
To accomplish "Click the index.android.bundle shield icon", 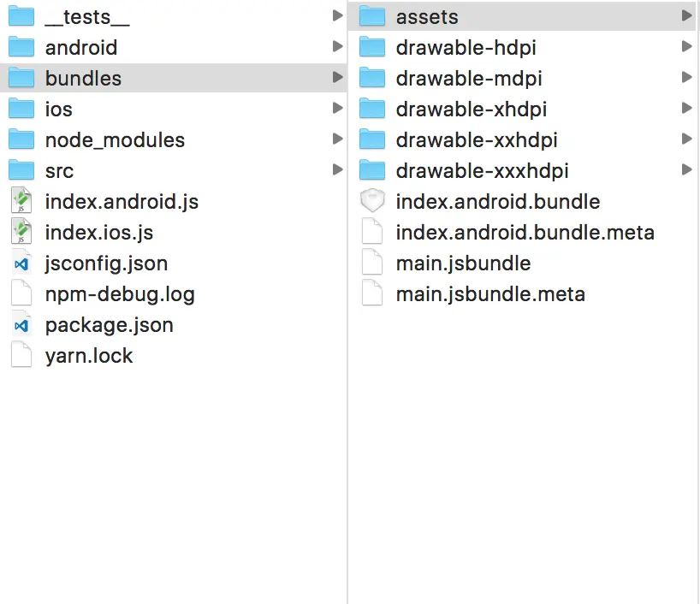I will (x=372, y=200).
